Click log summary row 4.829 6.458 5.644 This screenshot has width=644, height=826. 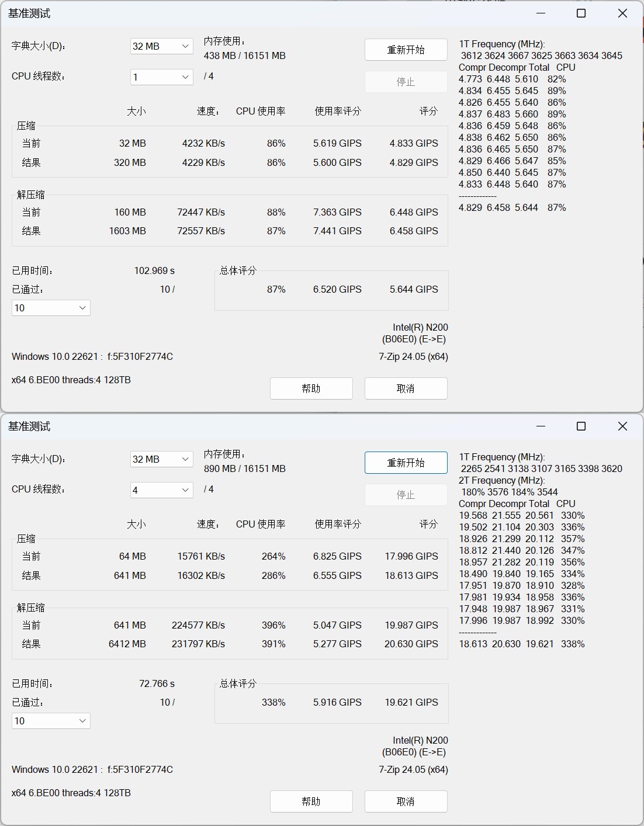(x=513, y=207)
